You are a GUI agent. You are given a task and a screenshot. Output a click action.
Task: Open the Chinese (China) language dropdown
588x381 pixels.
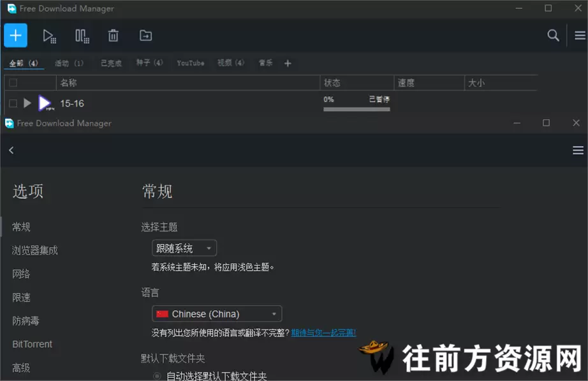(x=217, y=313)
